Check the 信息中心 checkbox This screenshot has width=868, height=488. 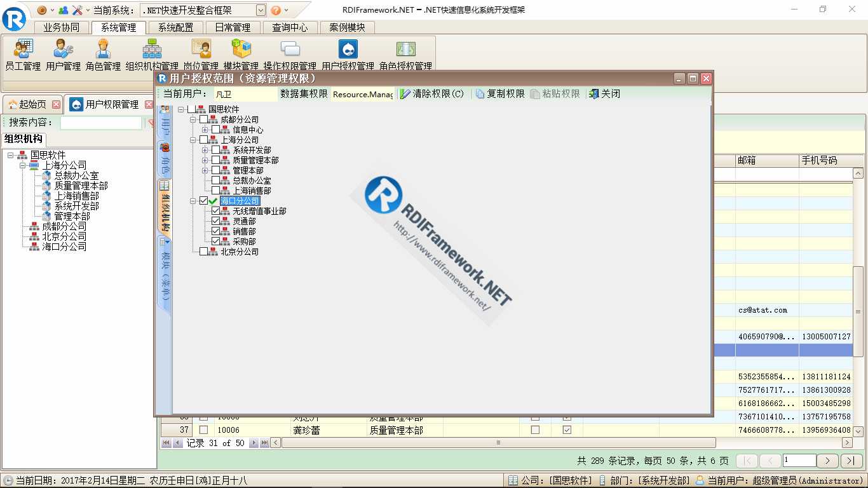pos(215,130)
